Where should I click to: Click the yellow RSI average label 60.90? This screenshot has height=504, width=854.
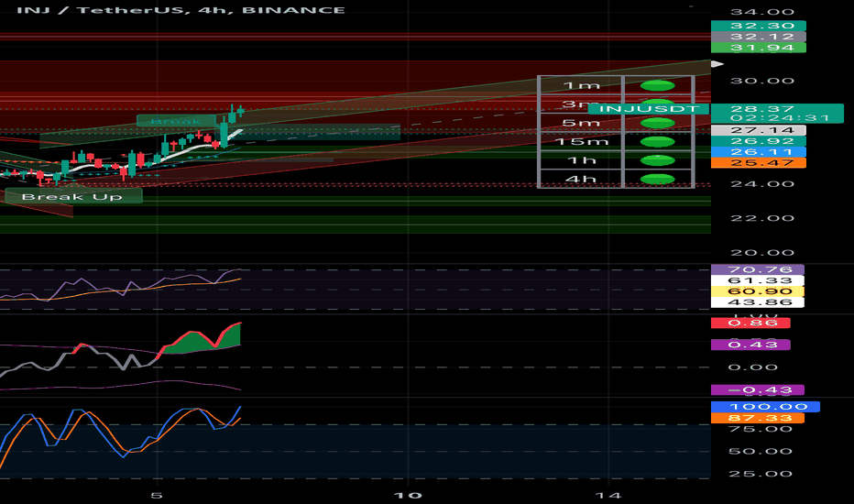pyautogui.click(x=758, y=291)
